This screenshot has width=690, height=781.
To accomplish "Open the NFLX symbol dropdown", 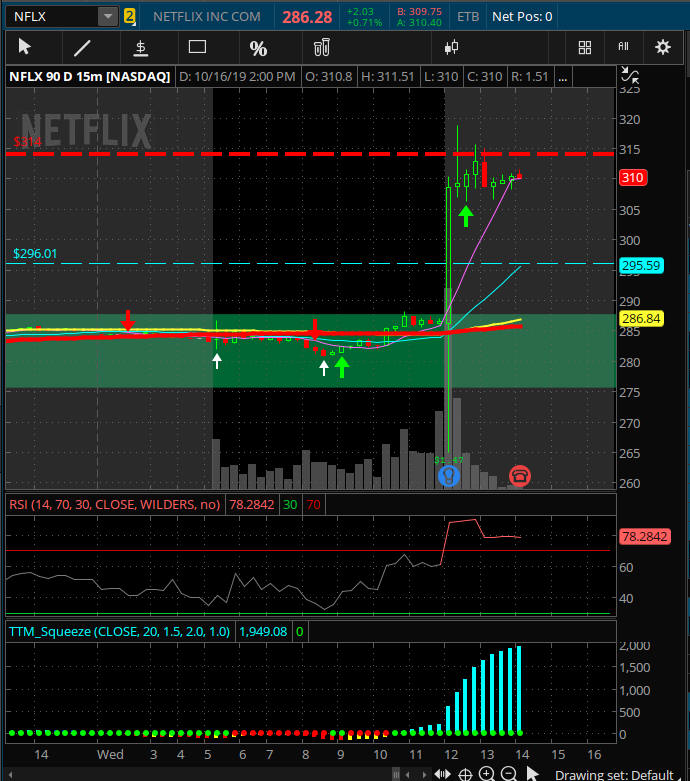I will (107, 16).
